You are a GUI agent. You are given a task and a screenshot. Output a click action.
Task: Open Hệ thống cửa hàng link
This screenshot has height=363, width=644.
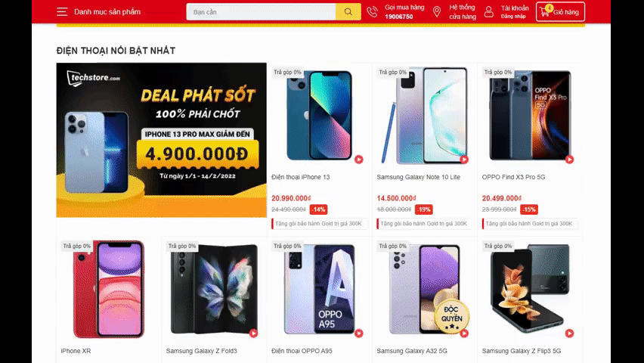click(x=462, y=12)
